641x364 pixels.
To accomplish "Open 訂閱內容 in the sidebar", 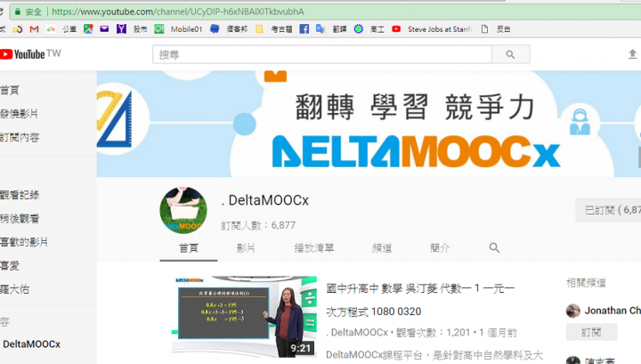I will click(x=20, y=137).
